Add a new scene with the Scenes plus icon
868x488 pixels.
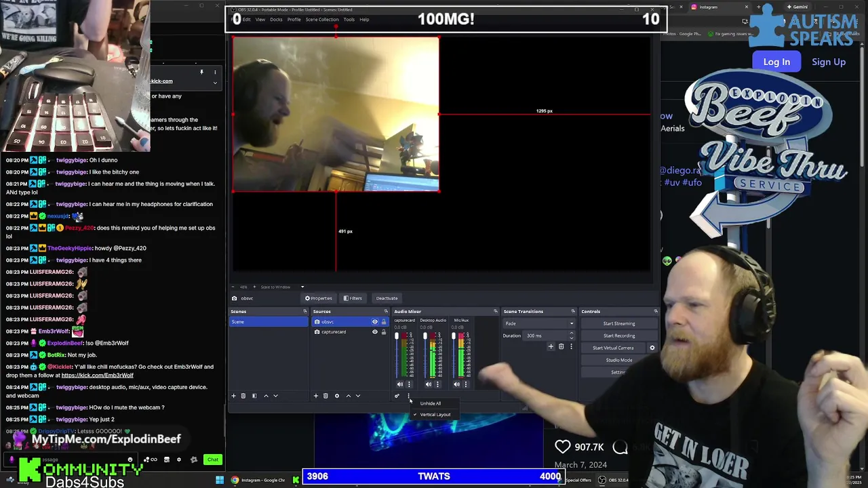click(x=233, y=396)
